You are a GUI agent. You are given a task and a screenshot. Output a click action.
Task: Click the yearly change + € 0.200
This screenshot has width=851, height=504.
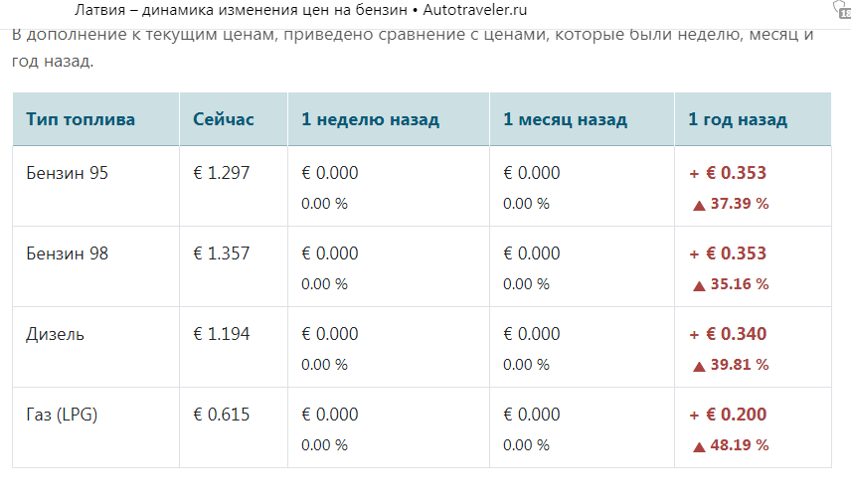click(x=728, y=415)
